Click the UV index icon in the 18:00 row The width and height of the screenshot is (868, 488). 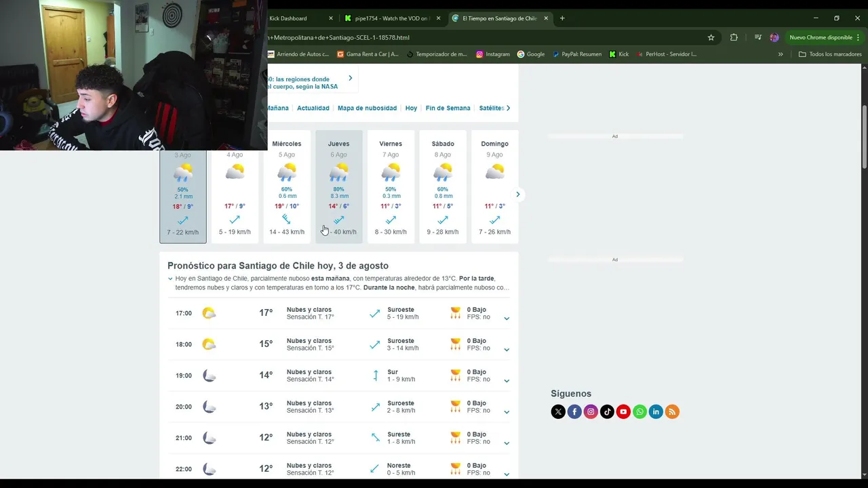(456, 344)
